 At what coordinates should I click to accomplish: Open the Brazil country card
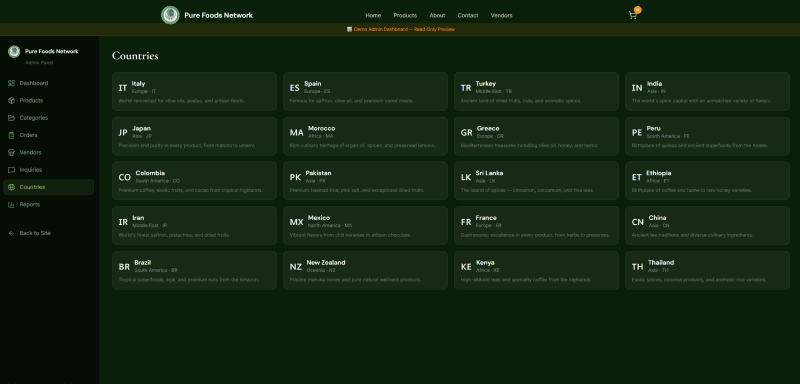[194, 270]
